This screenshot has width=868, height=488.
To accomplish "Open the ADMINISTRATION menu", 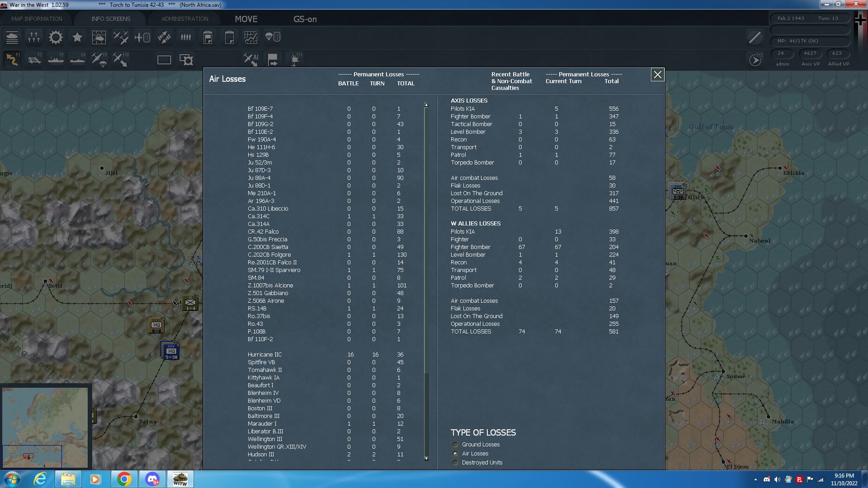I will click(184, 19).
